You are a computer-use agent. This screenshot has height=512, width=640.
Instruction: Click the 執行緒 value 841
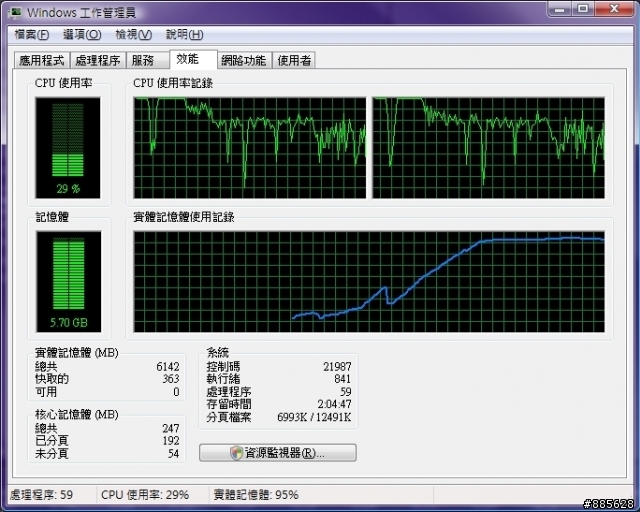point(342,379)
